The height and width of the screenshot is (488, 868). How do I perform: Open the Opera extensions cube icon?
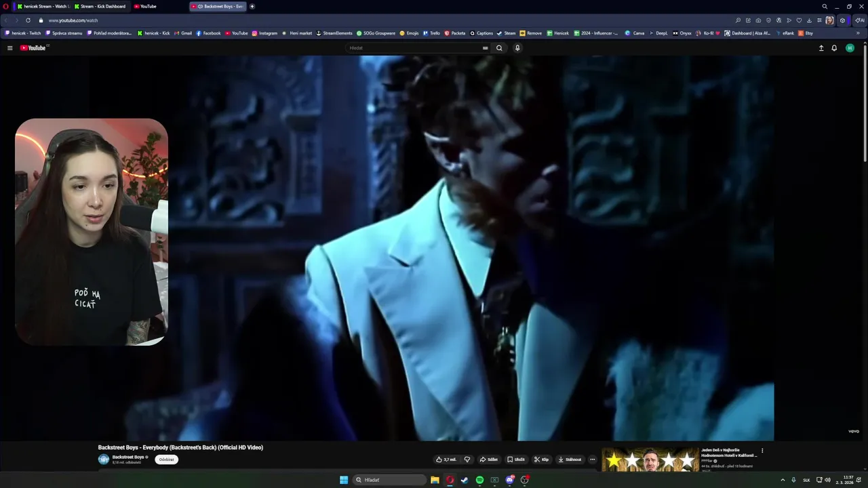point(843,20)
